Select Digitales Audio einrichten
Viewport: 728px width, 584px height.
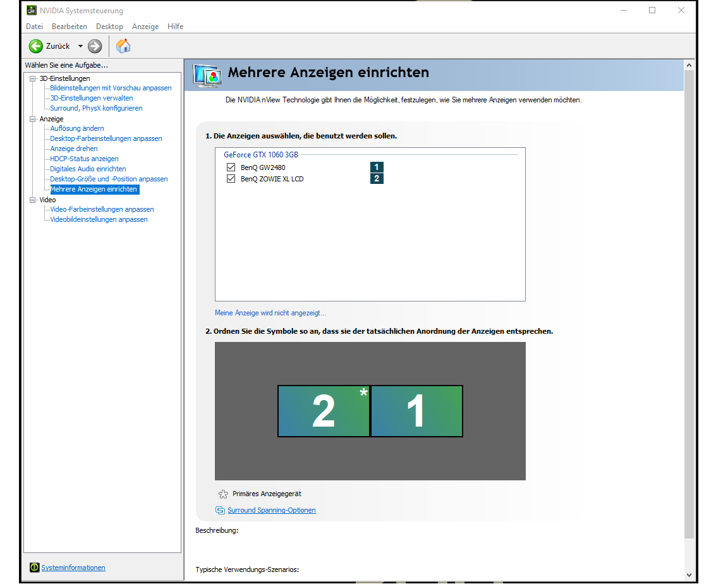click(x=88, y=169)
